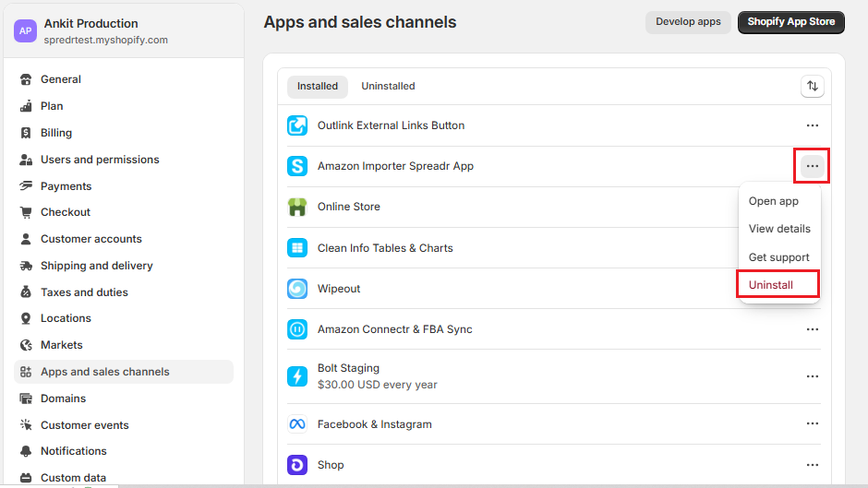Click the Apps and sales channels heading
The image size is (868, 488).
point(360,22)
